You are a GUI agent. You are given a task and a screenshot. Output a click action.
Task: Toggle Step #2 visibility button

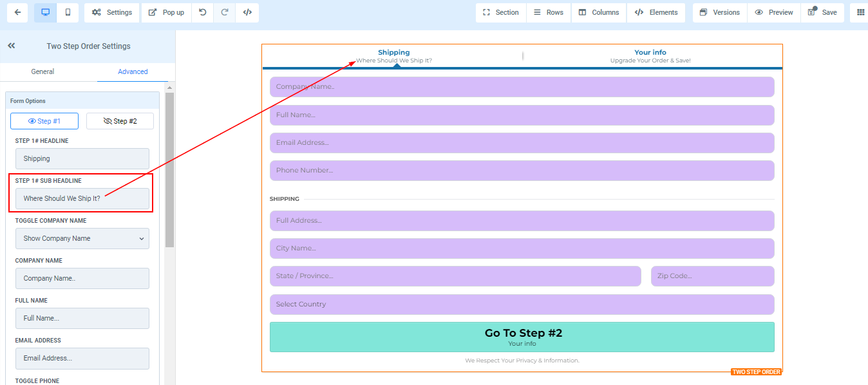tap(120, 121)
